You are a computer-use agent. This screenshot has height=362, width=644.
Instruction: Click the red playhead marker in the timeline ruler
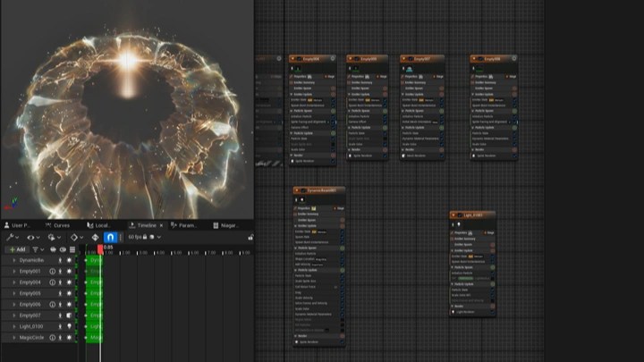[x=100, y=249]
